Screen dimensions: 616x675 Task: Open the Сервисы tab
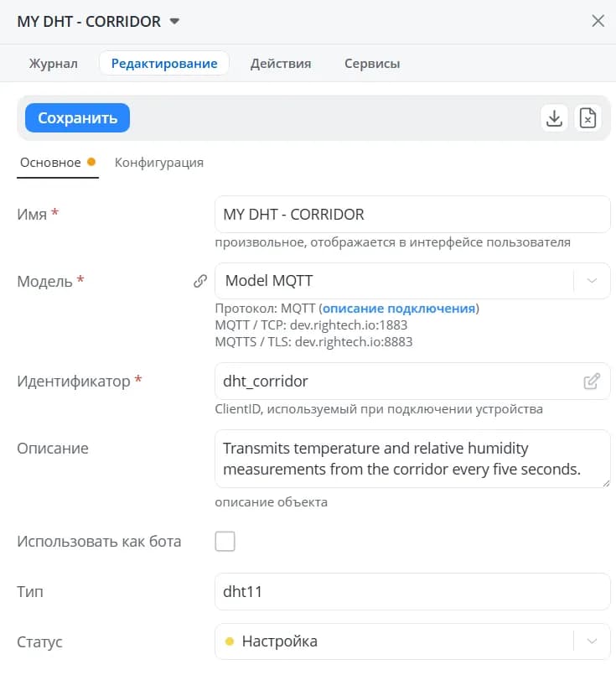(x=372, y=63)
